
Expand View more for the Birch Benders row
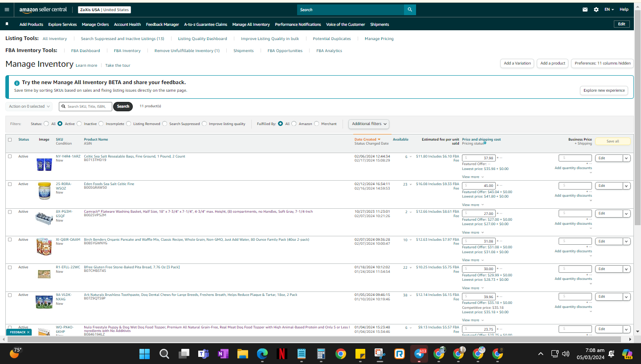pos(473,260)
